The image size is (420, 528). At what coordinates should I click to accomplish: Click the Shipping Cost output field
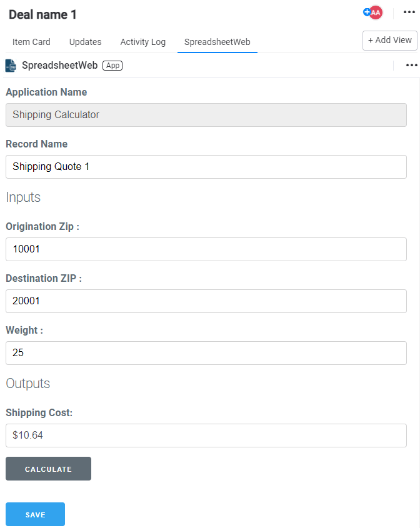(x=206, y=436)
